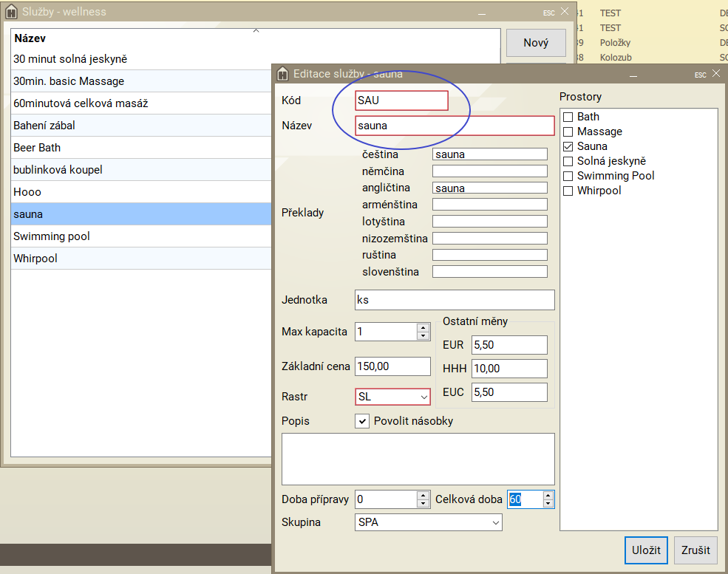Check the Whirpool space checkbox
728x574 pixels.
click(x=568, y=191)
